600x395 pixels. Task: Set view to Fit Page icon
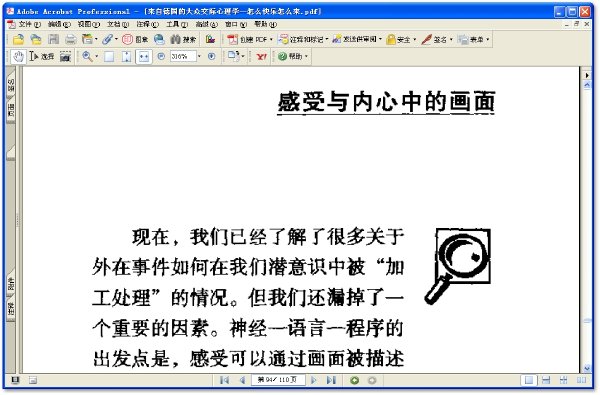click(x=126, y=57)
